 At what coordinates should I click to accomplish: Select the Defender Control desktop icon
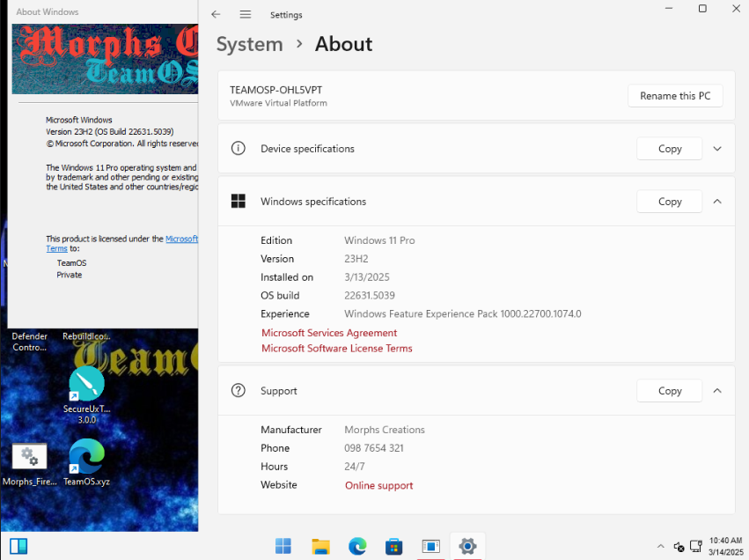click(x=30, y=342)
